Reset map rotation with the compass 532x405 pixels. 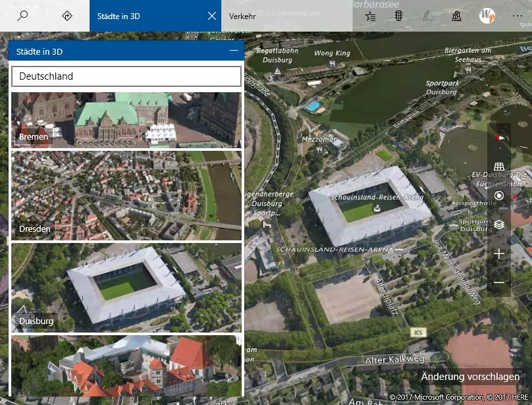(499, 138)
